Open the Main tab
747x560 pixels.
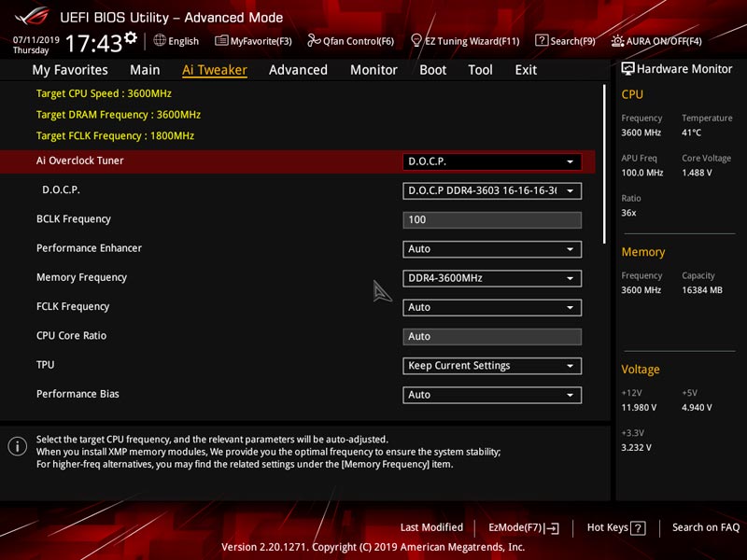(145, 70)
